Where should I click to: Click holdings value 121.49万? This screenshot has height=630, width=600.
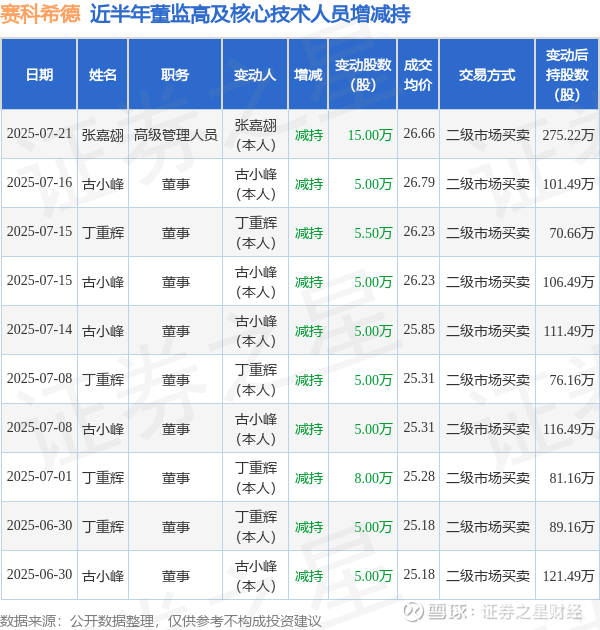pyautogui.click(x=568, y=576)
